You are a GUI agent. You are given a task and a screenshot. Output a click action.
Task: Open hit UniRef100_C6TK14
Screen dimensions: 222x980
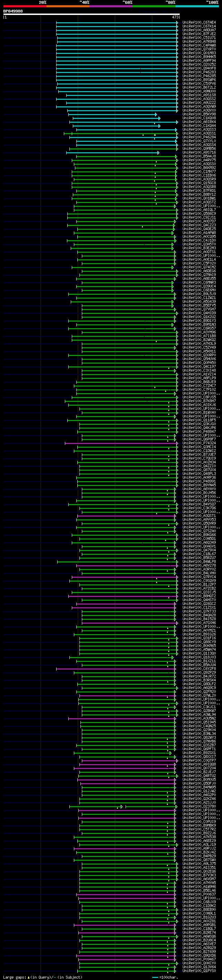[199, 26]
